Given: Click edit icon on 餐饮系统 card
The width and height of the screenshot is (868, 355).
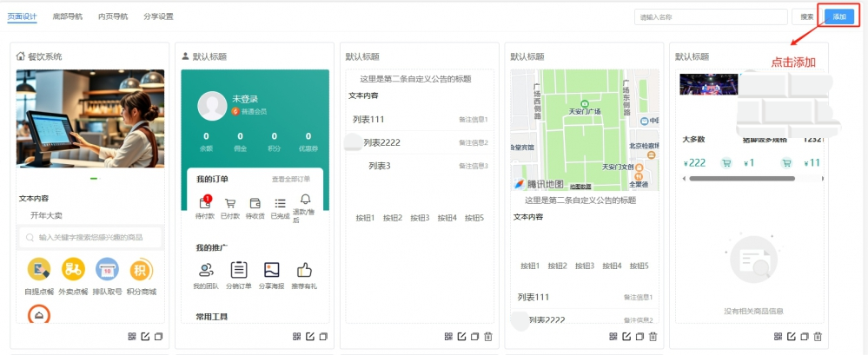Looking at the screenshot, I should coord(145,337).
